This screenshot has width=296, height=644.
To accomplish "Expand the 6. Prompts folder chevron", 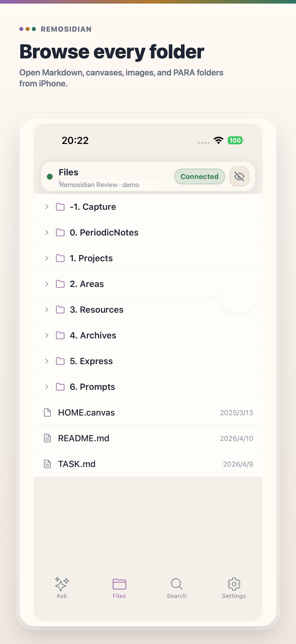I will [47, 387].
